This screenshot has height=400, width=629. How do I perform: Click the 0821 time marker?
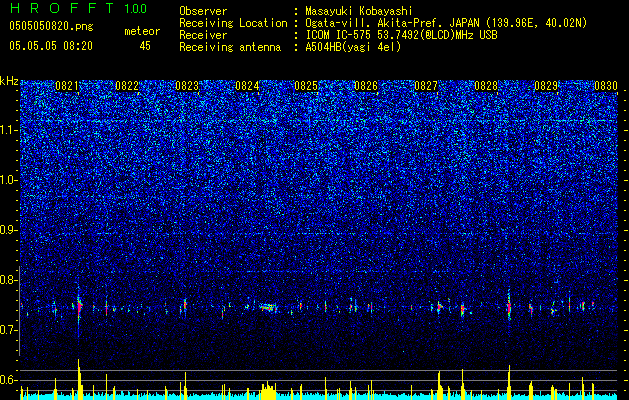coord(67,86)
